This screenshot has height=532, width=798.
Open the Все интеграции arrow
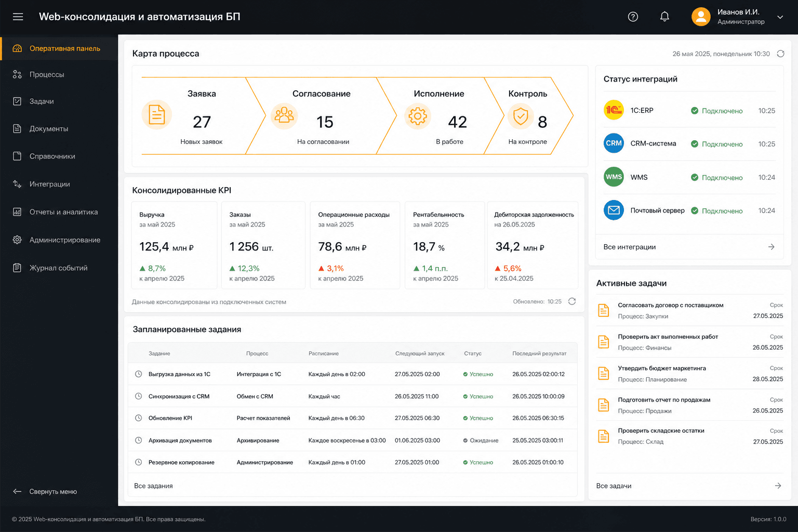point(772,247)
